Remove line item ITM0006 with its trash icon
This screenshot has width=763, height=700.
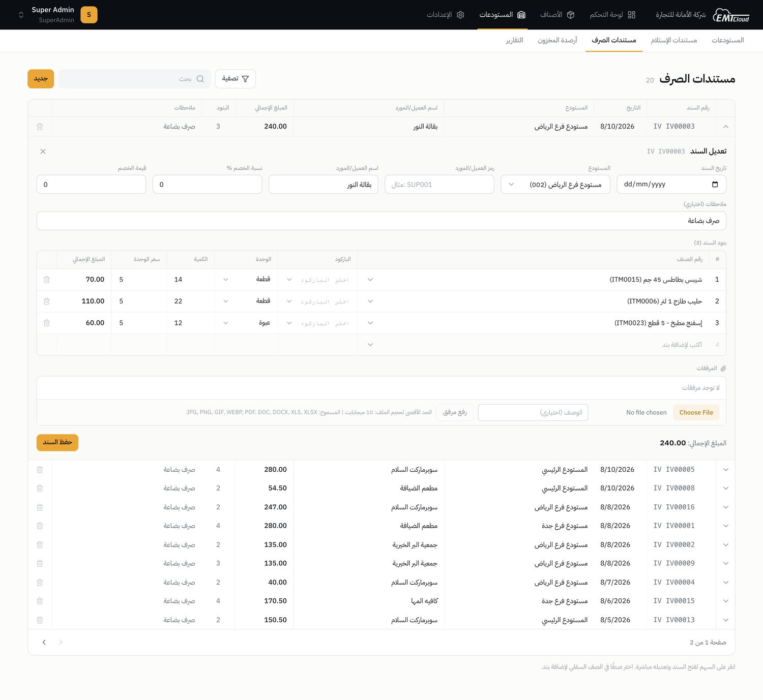tap(47, 301)
